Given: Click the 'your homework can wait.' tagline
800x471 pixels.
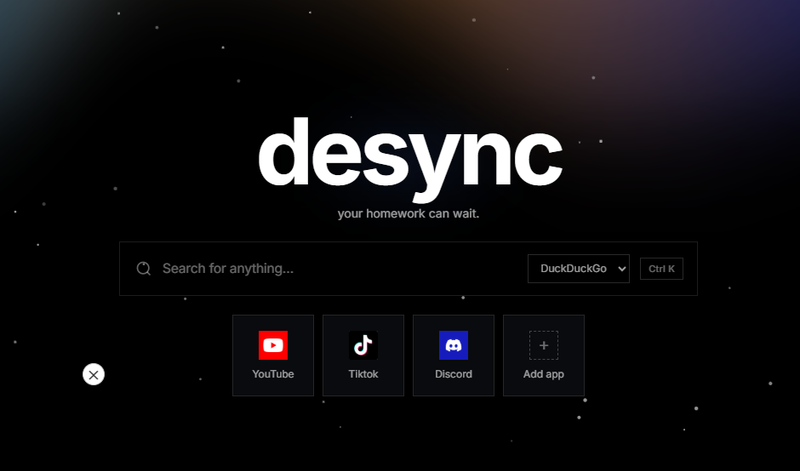Looking at the screenshot, I should point(408,213).
